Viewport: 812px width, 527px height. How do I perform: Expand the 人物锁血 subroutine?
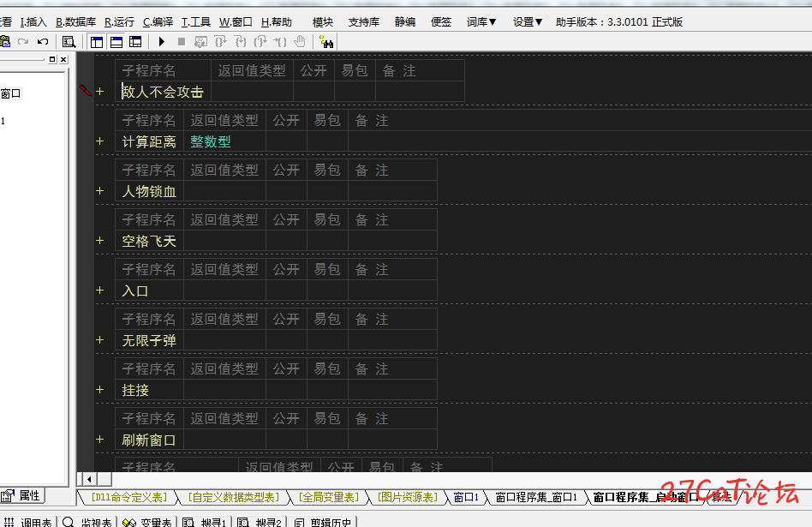coord(100,191)
